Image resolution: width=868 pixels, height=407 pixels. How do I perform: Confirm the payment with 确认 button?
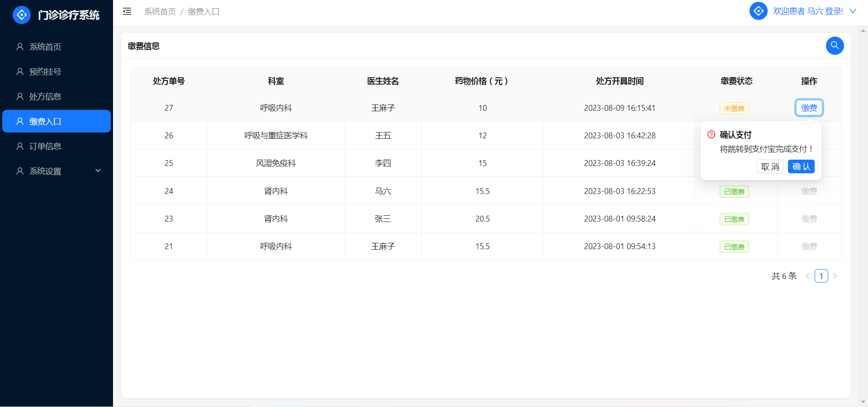click(801, 166)
